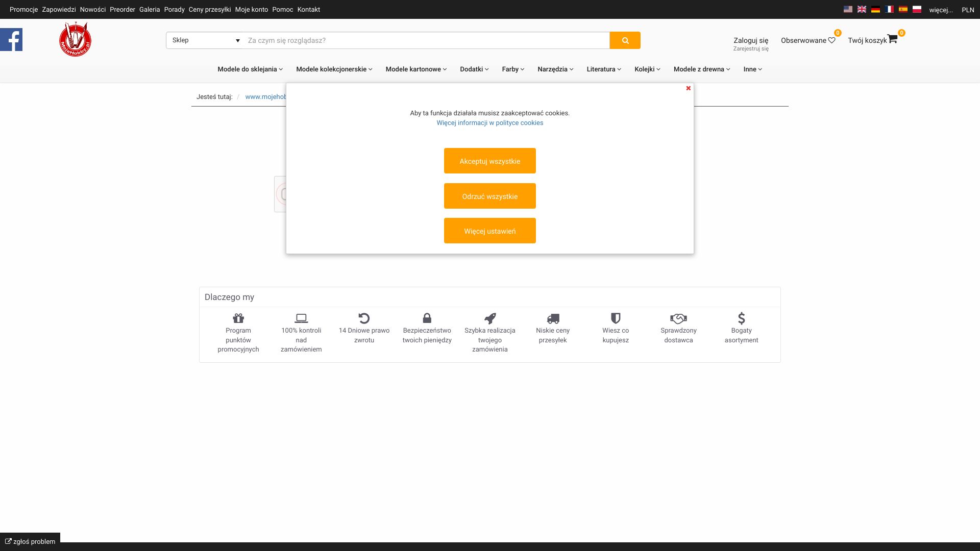Click the return arrow icon 14 Dniowe
Viewport: 980px width, 551px height.
364,318
